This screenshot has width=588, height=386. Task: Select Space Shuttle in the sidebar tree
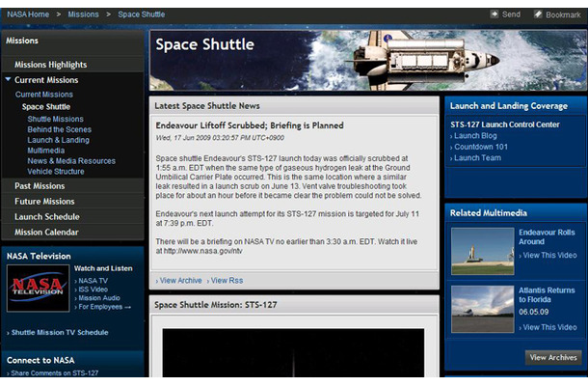46,107
